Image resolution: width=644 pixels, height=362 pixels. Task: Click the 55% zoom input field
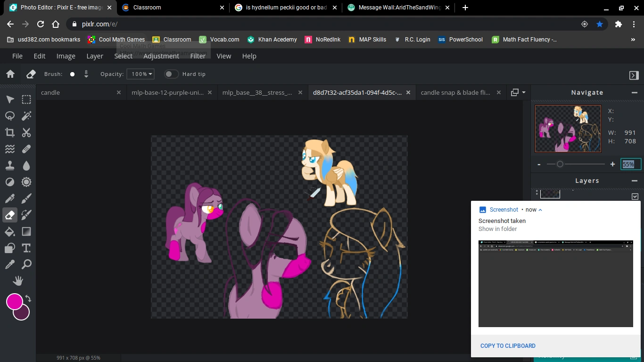click(630, 164)
